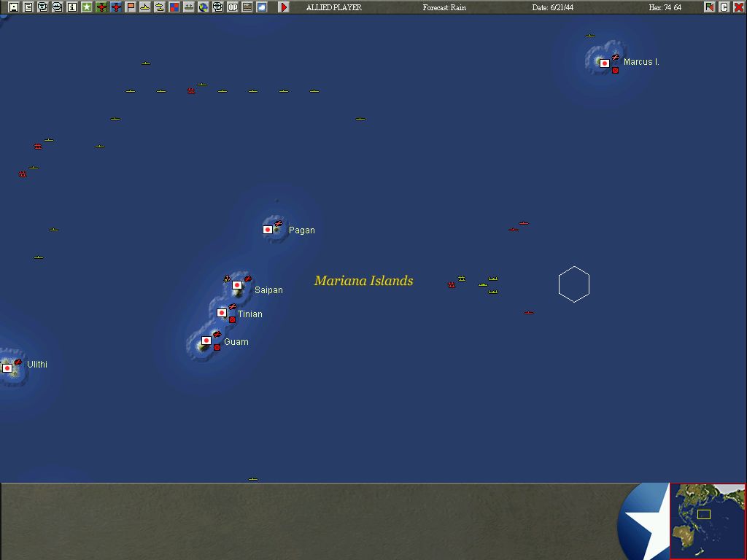Click the single yellow ship toolbar icon
Viewport: 747px width, 560px height.
point(145,7)
